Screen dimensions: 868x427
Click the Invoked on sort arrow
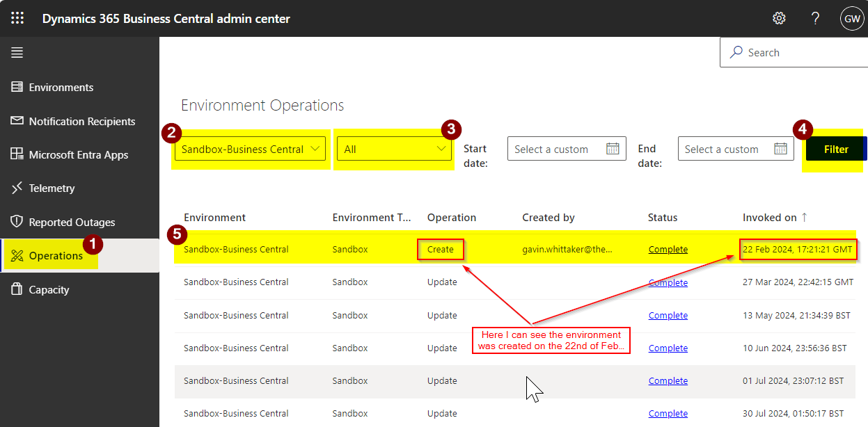coord(805,218)
